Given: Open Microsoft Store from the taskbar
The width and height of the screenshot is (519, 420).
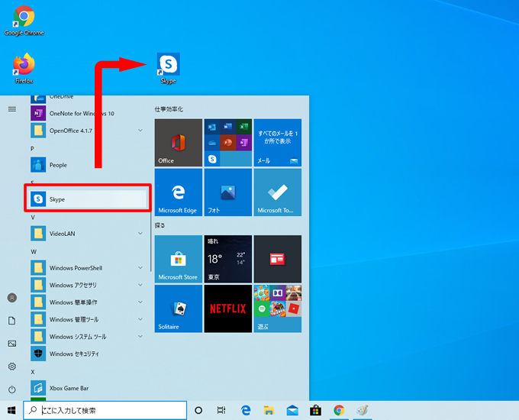Looking at the screenshot, I should (x=315, y=410).
